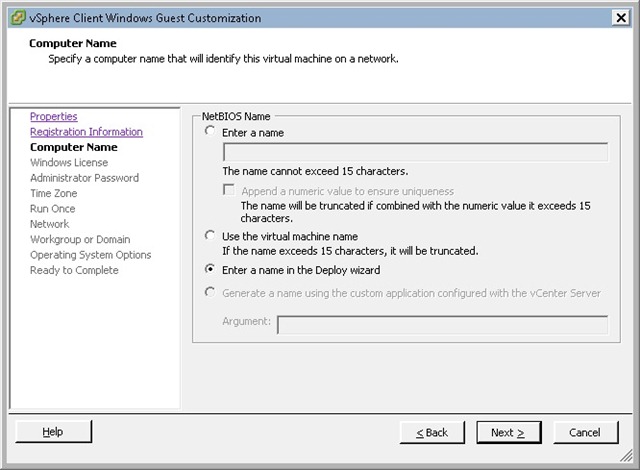Click the Argument input field
This screenshot has height=470, width=640.
tap(442, 324)
